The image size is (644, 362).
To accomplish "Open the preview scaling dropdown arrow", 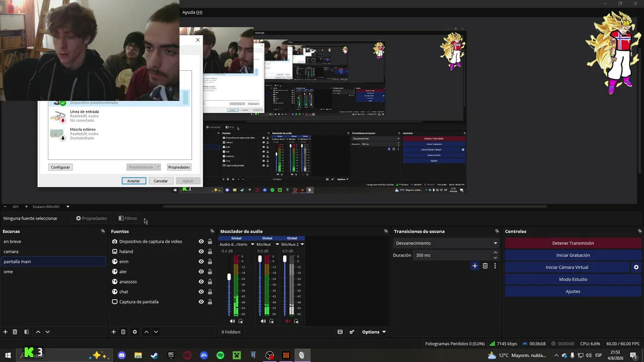I will pyautogui.click(x=68, y=207).
